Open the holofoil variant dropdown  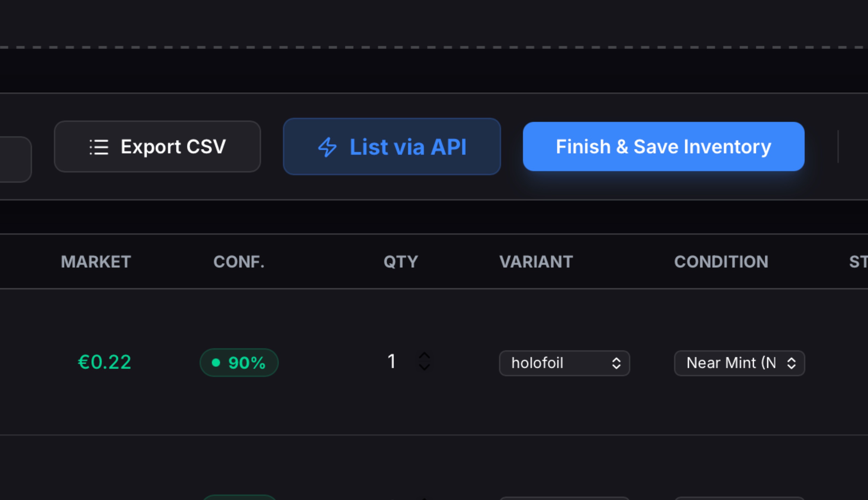click(x=564, y=363)
